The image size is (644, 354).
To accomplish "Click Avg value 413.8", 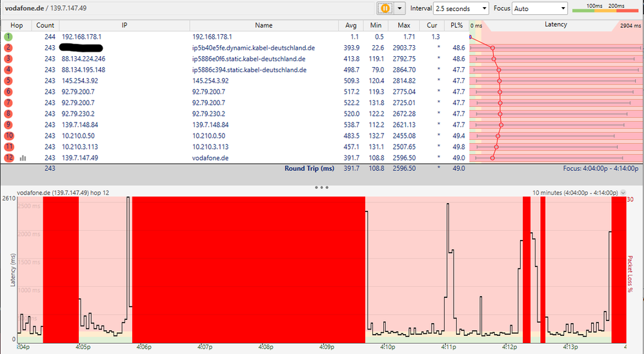I will click(x=351, y=59).
